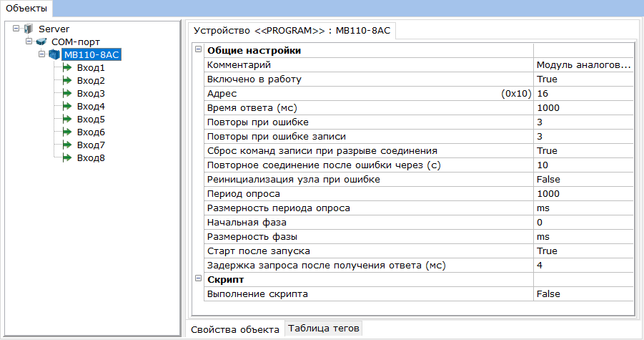Click the green arrow icon of Вход7

[x=68, y=145]
